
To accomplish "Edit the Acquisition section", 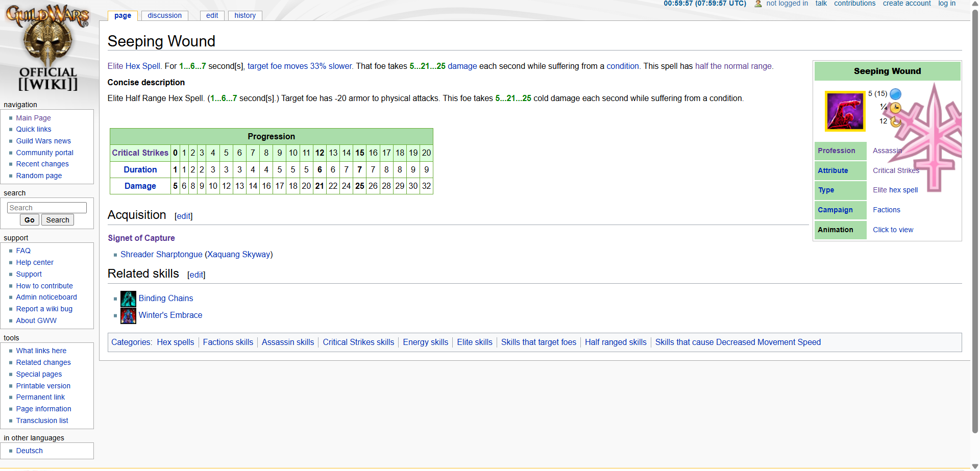I will (x=184, y=216).
